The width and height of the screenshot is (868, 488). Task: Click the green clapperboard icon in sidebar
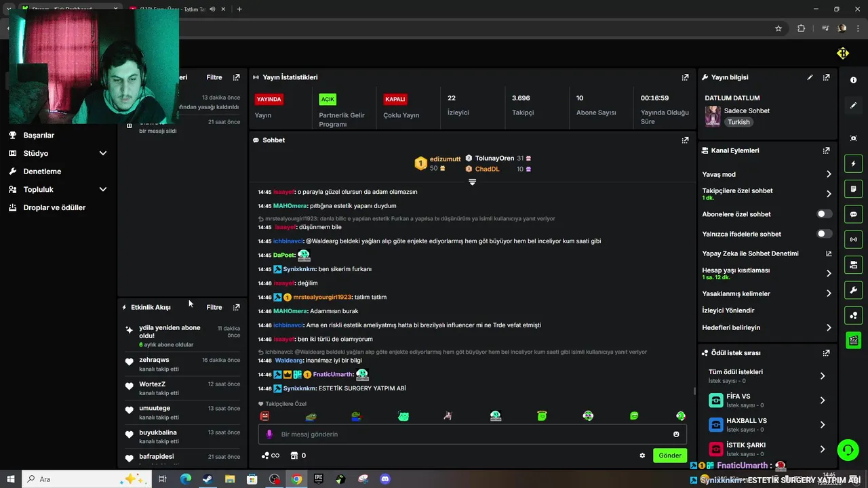coord(853,340)
